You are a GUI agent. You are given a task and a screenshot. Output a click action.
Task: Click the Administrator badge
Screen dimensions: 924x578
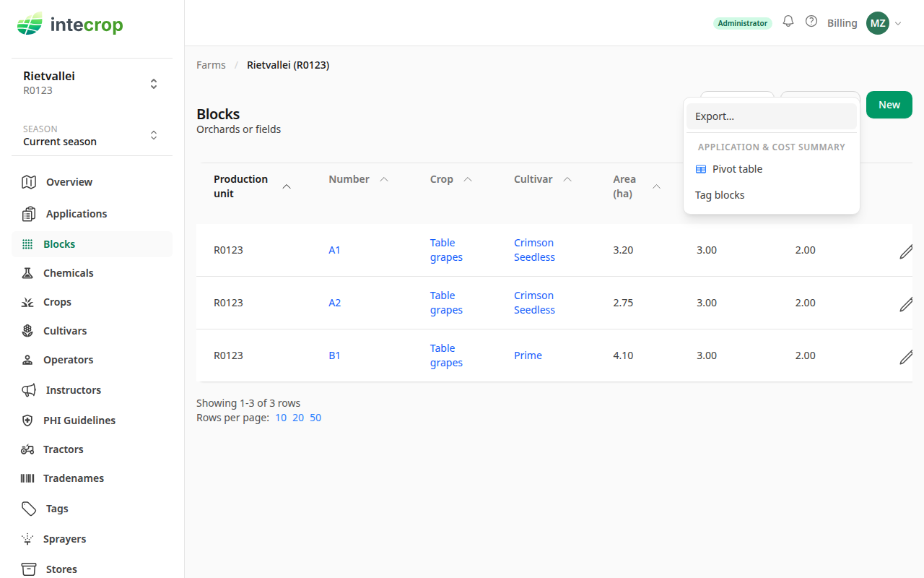point(743,23)
